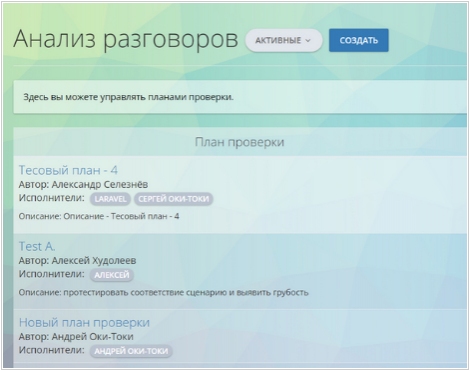
Task: Select the АНДРЕЙ ОКИ-ТОКИ executor tag
Action: [131, 351]
